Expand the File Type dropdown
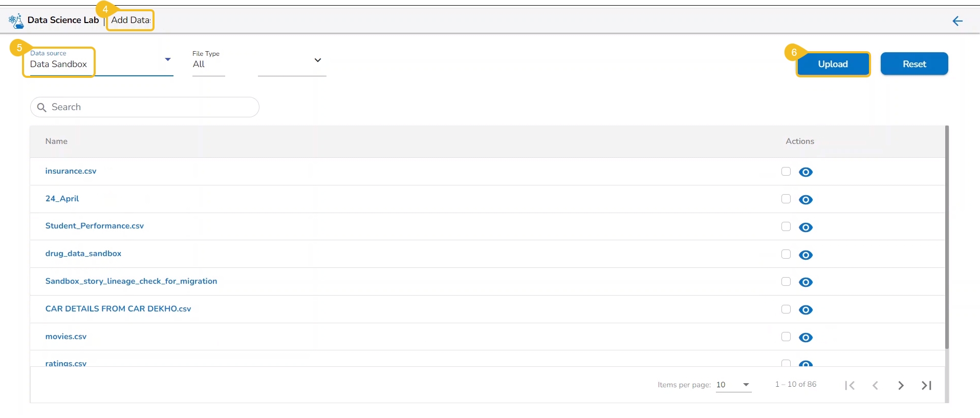This screenshot has width=980, height=418. pyautogui.click(x=317, y=60)
